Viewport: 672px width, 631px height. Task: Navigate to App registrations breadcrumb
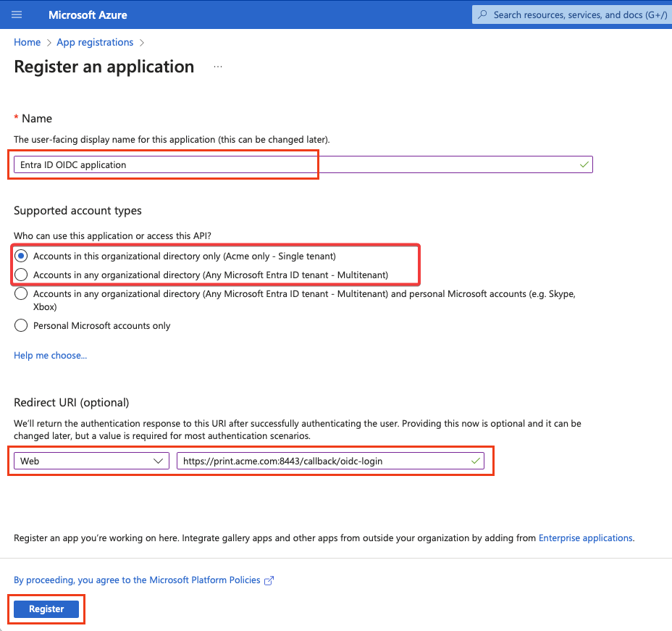click(x=95, y=42)
